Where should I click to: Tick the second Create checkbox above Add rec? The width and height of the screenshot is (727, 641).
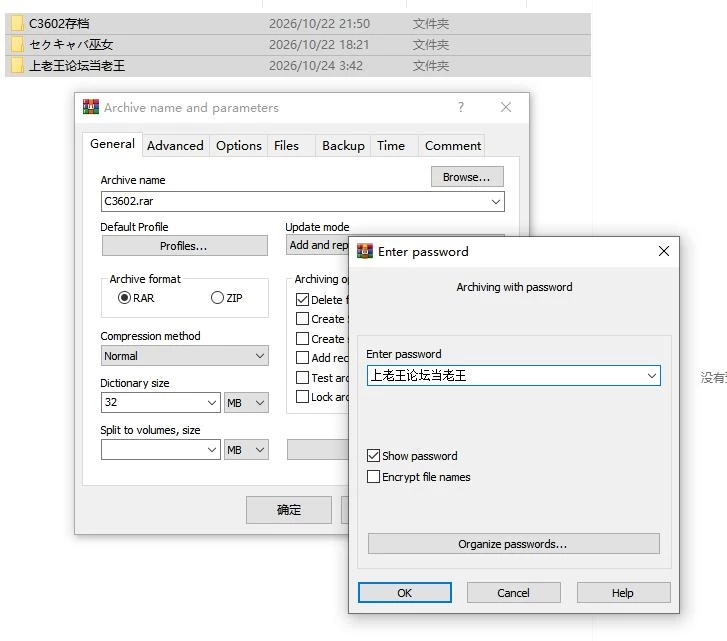(x=302, y=338)
